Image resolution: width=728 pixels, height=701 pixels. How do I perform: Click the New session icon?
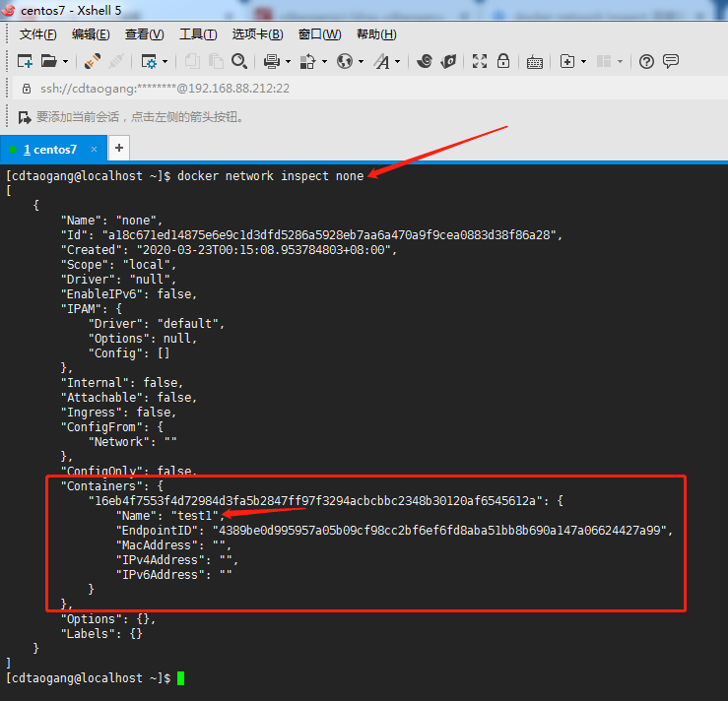[x=25, y=61]
